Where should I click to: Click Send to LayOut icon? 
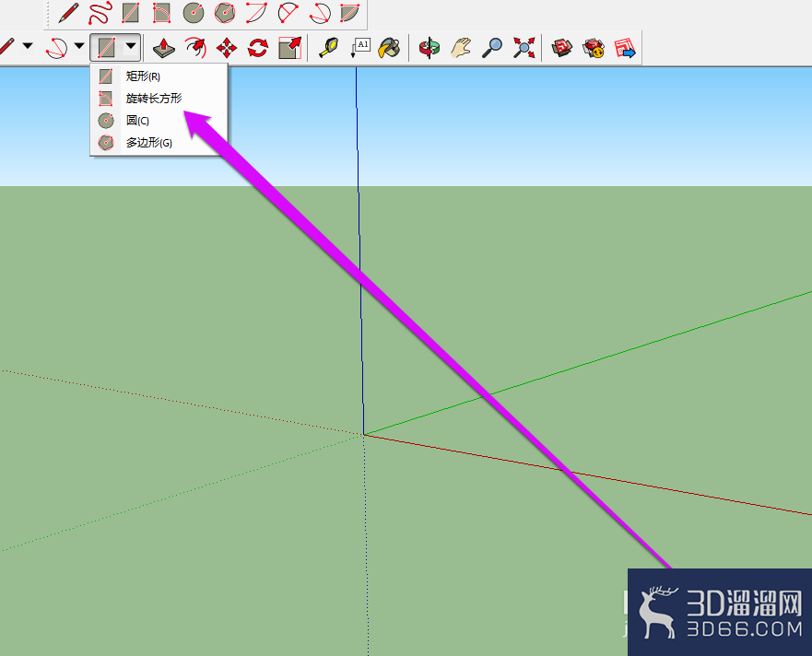625,48
